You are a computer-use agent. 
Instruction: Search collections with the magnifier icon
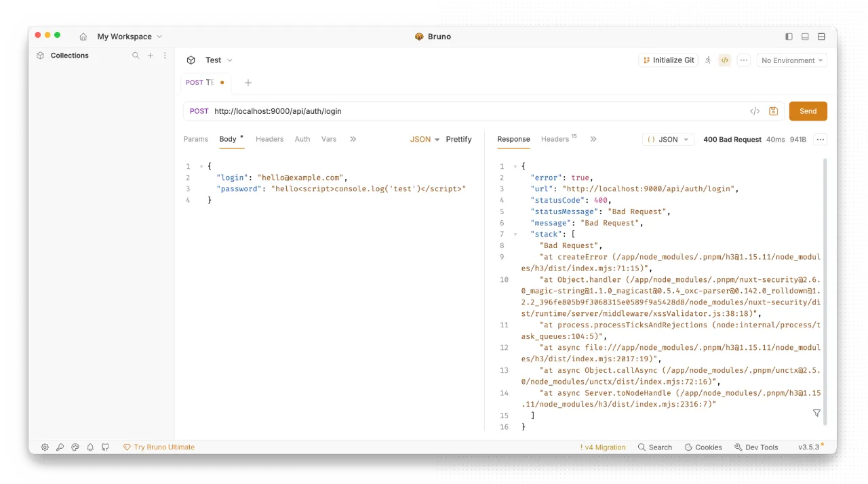(x=136, y=56)
